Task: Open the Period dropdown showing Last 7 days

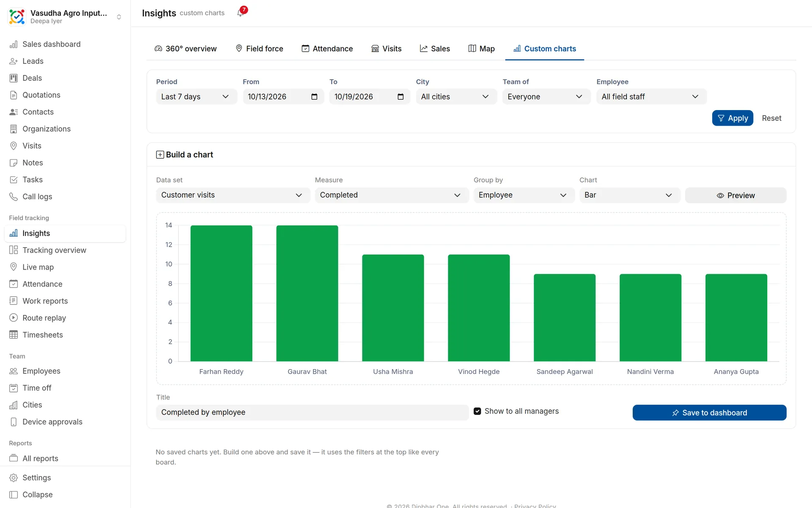Action: 196,97
